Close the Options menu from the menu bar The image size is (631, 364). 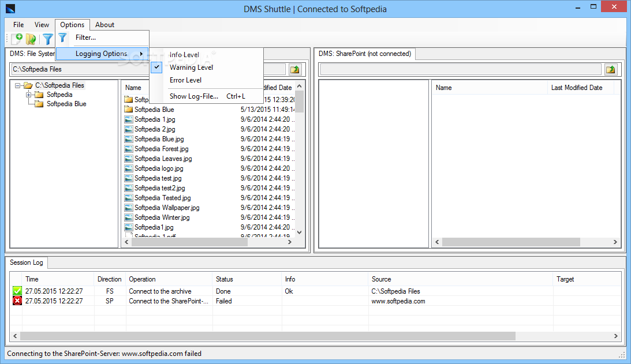point(72,25)
